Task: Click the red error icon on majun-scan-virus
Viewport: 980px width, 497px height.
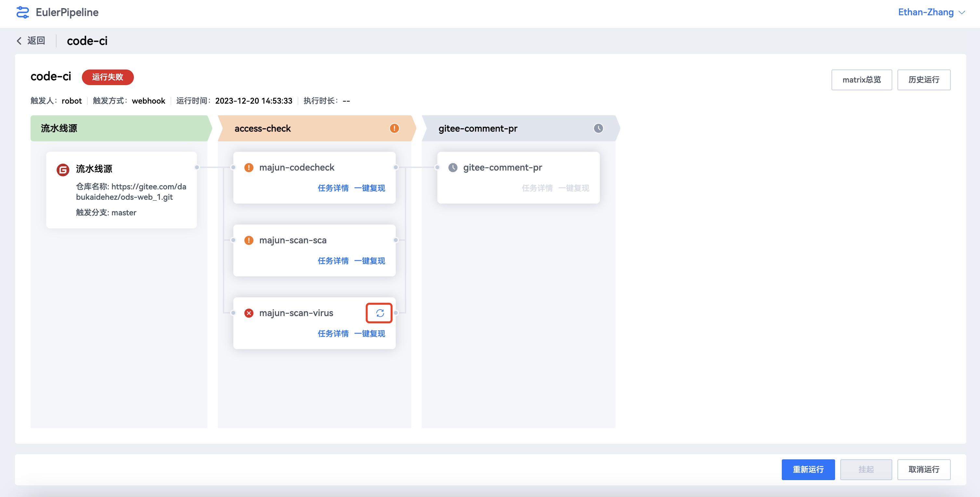Action: point(249,313)
